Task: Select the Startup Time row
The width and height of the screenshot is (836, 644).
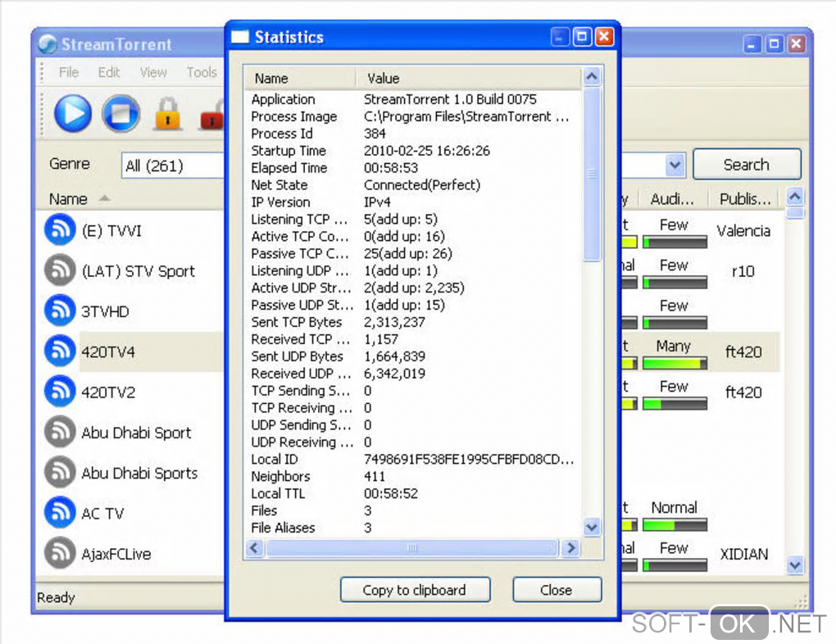Action: 413,151
